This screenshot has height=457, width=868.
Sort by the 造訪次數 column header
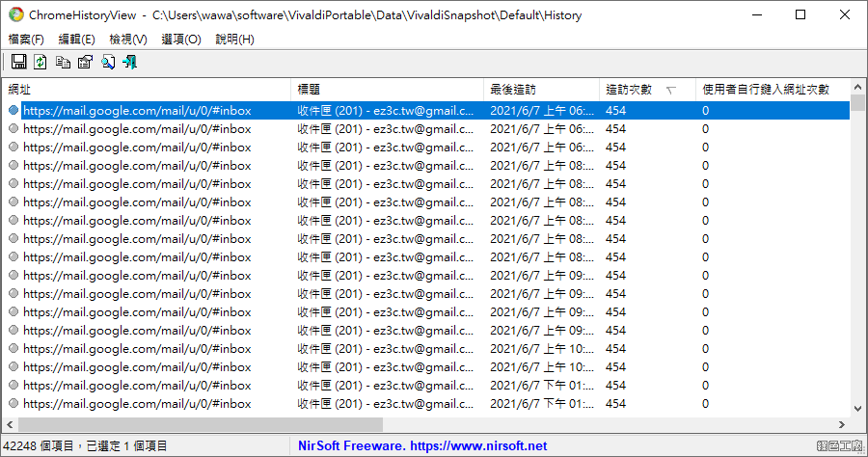tap(647, 90)
